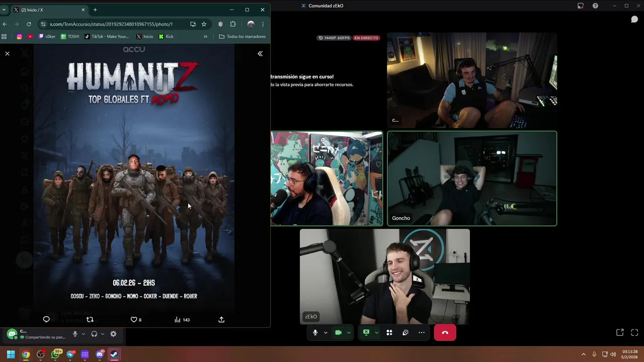Open Discord inbox icon in title bar
Viewport: 644px width, 362px height.
pyautogui.click(x=581, y=6)
